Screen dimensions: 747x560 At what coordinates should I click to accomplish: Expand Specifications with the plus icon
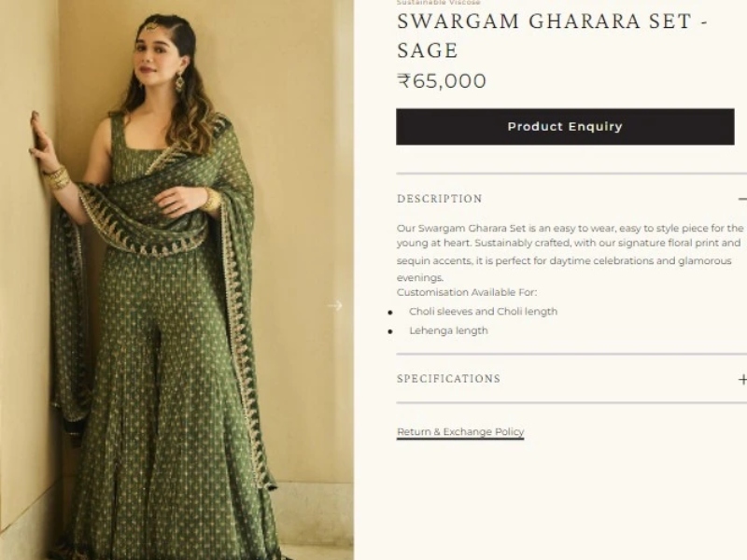tap(742, 379)
